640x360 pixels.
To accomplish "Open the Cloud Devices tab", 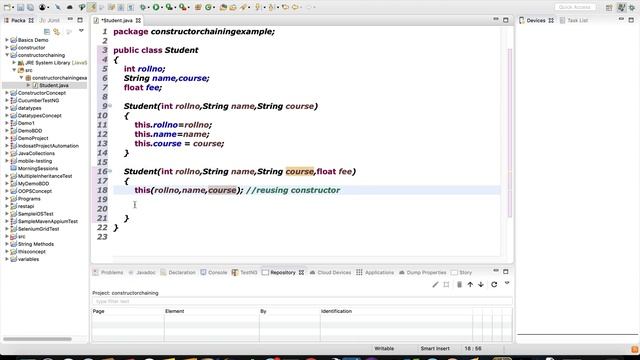I will (330, 272).
